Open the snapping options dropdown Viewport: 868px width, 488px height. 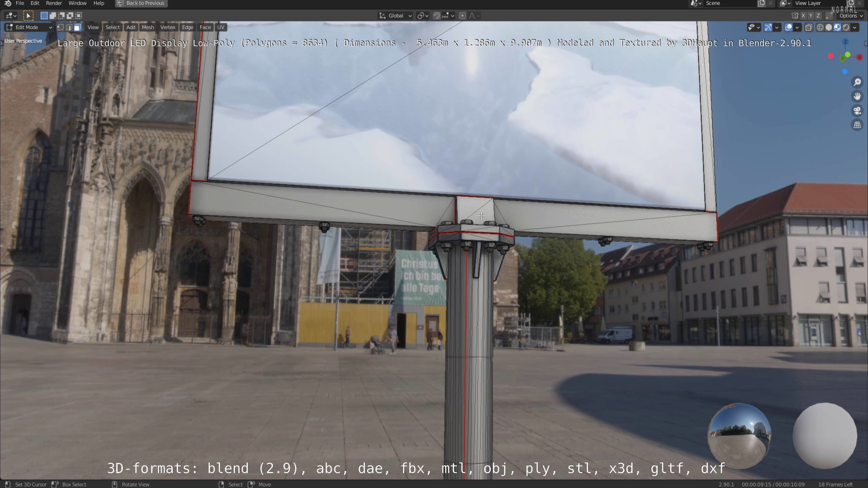(448, 16)
